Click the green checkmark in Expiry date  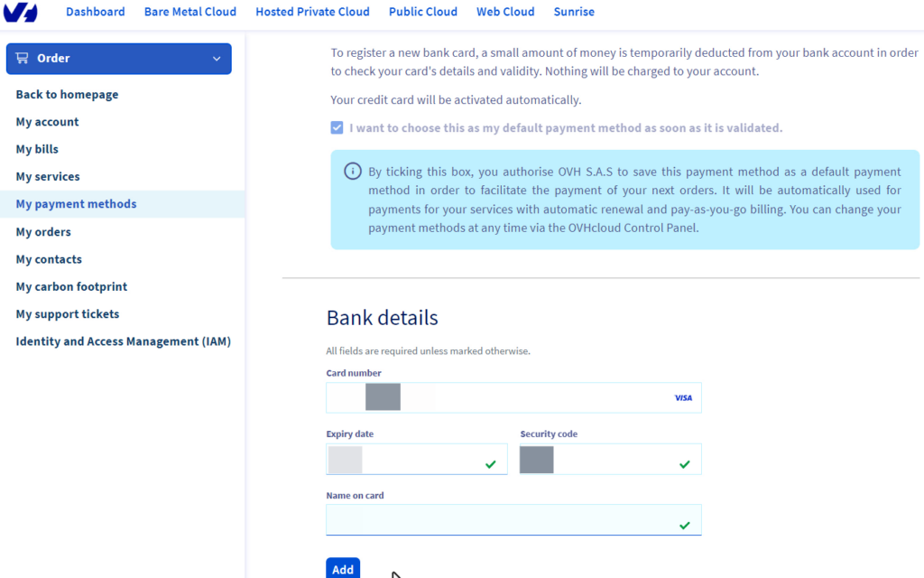pyautogui.click(x=490, y=464)
